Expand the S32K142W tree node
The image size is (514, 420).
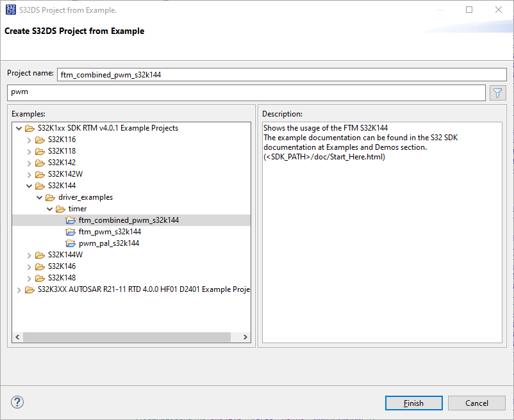[x=29, y=174]
